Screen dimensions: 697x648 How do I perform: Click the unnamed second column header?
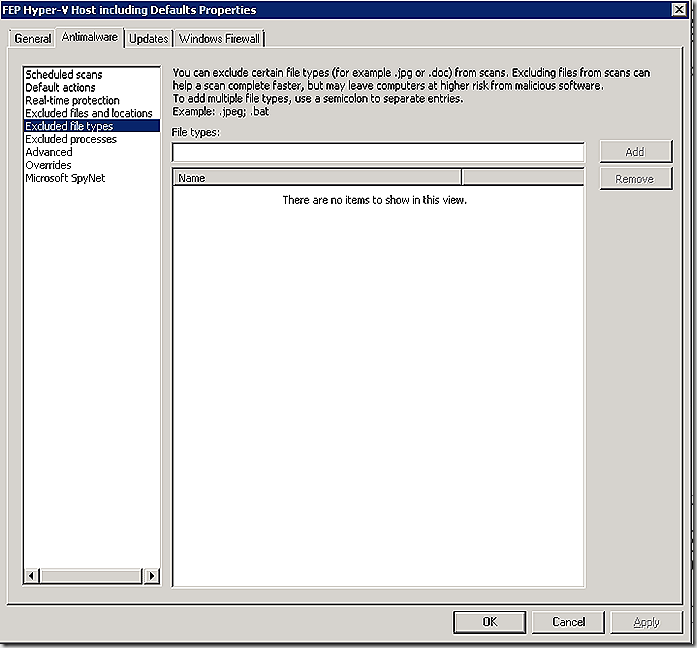(x=523, y=178)
